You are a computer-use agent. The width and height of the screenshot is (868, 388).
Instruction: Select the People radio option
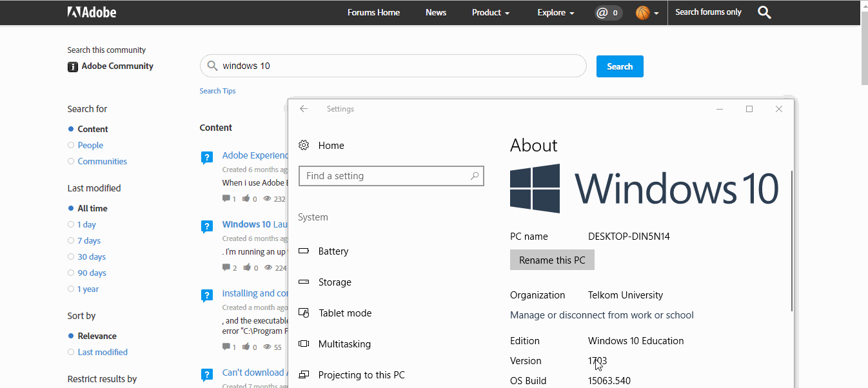(71, 145)
